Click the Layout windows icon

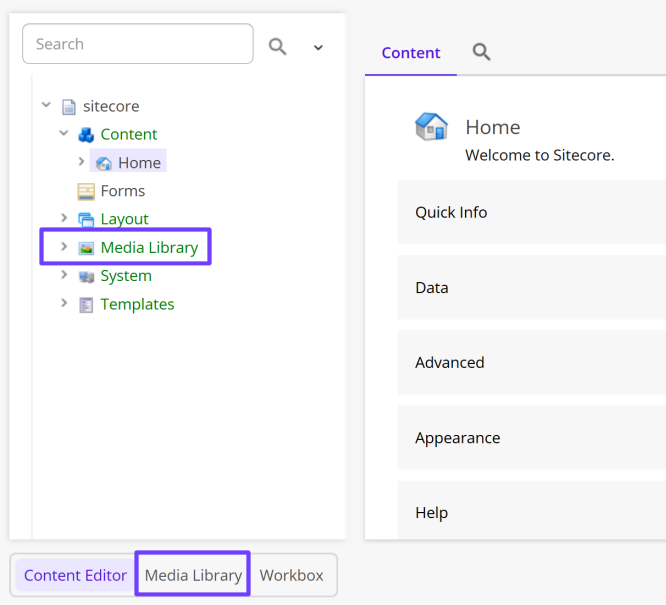86,220
